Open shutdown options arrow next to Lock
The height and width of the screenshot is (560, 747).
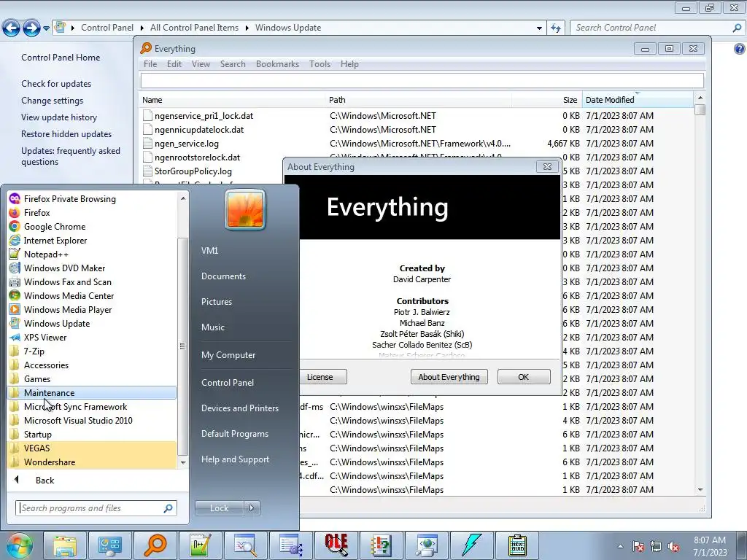pyautogui.click(x=252, y=508)
